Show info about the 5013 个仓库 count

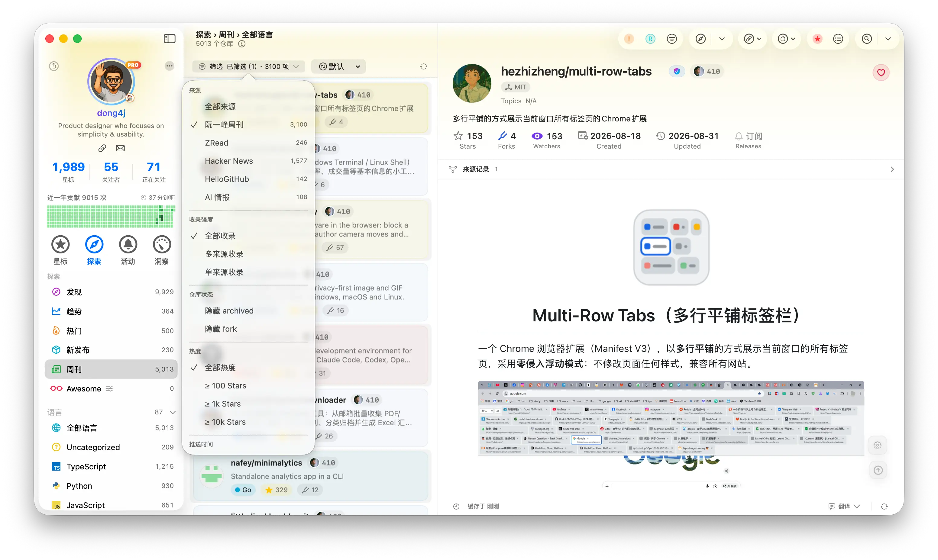(242, 44)
